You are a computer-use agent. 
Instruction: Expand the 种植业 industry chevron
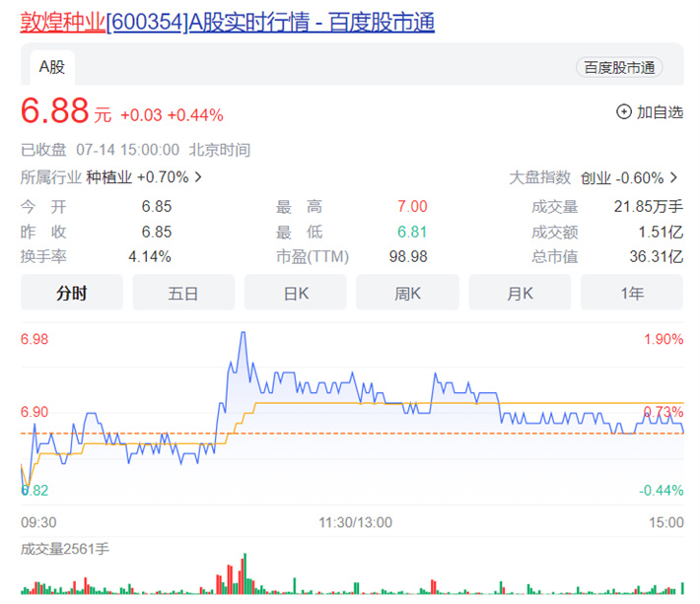pyautogui.click(x=198, y=177)
